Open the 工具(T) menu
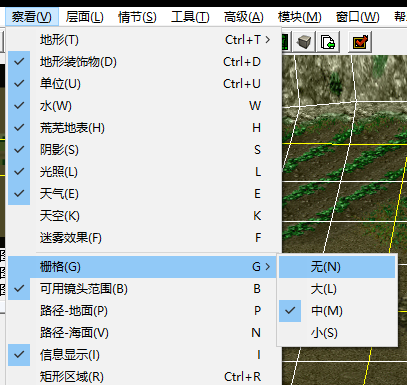This screenshot has height=385, width=407. point(190,17)
